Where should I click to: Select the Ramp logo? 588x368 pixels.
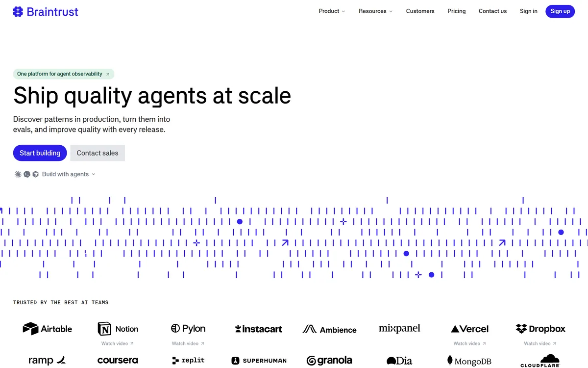click(48, 361)
